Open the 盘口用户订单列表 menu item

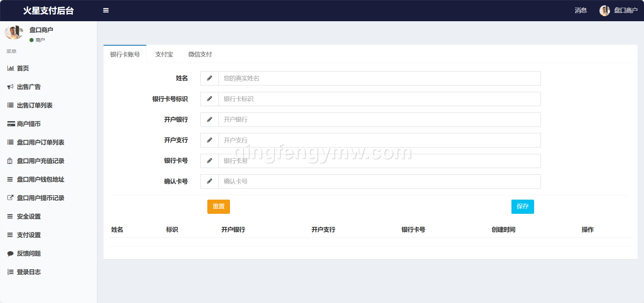pos(49,142)
